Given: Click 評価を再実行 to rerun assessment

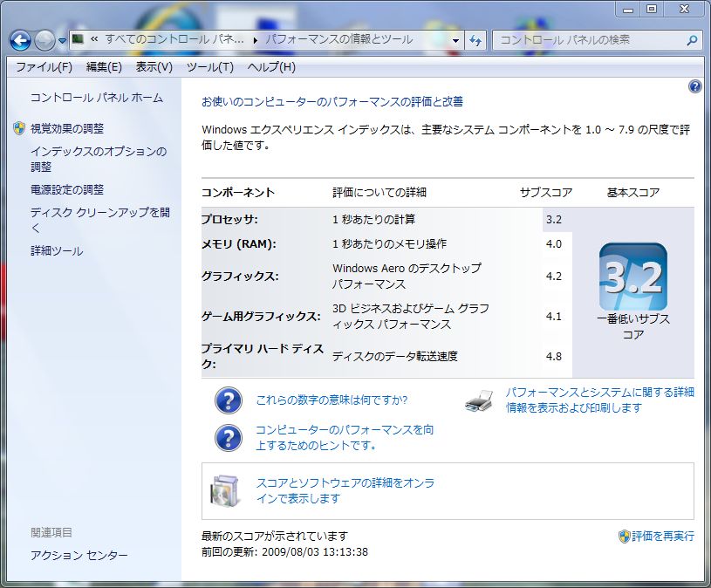Looking at the screenshot, I should point(662,537).
